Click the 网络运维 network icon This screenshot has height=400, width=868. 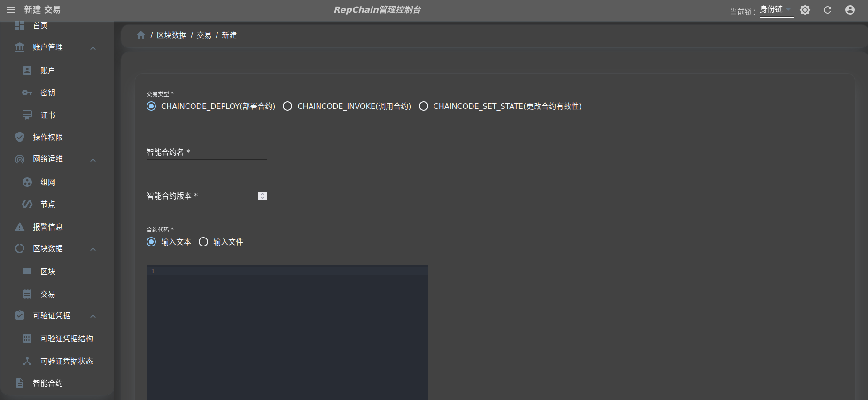point(20,160)
